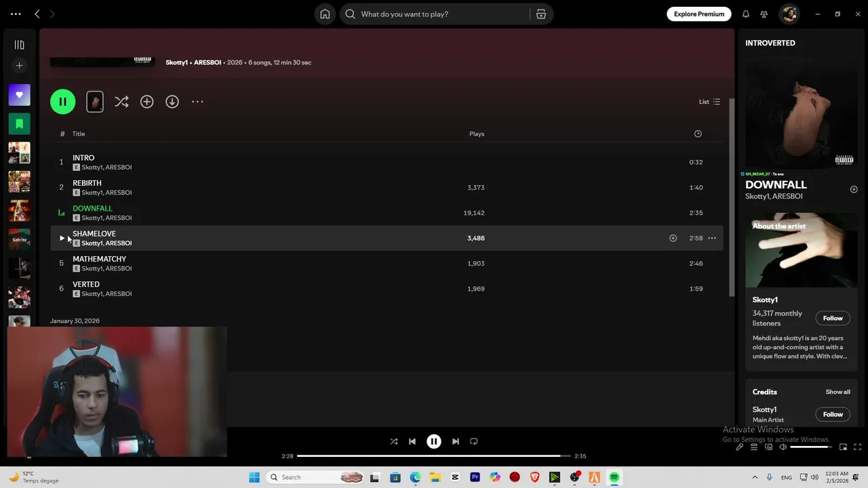
Task: Toggle repeat mode in player bar
Action: pos(474,441)
